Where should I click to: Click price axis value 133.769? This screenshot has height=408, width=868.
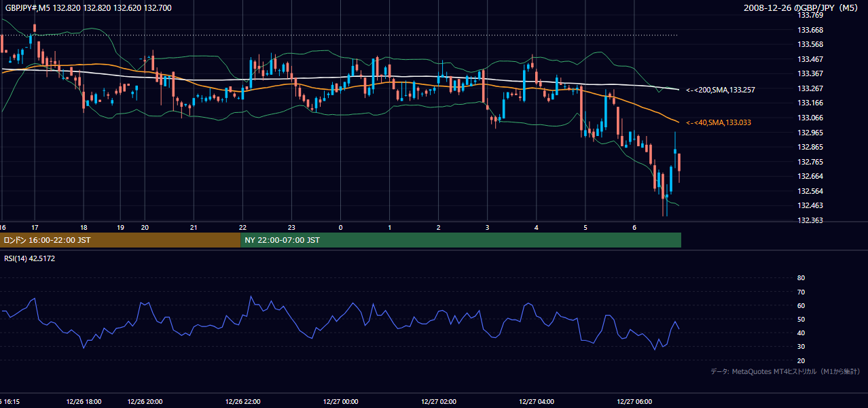click(810, 15)
